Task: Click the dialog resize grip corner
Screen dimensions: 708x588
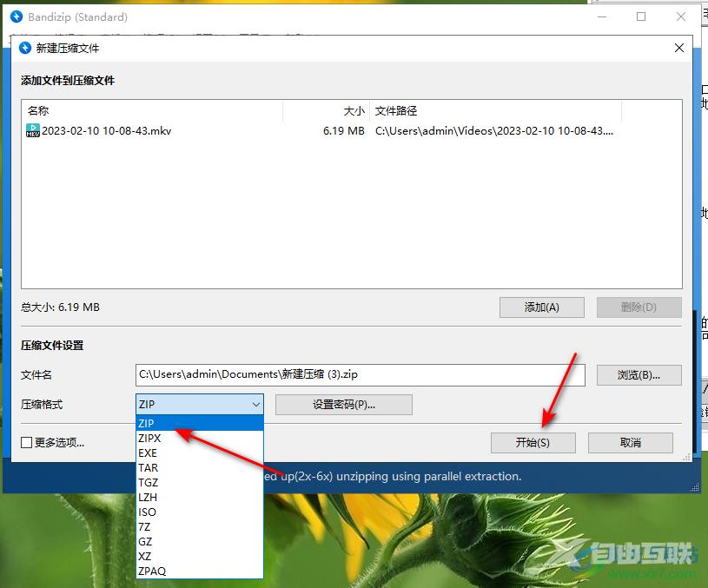Action: coord(687,458)
